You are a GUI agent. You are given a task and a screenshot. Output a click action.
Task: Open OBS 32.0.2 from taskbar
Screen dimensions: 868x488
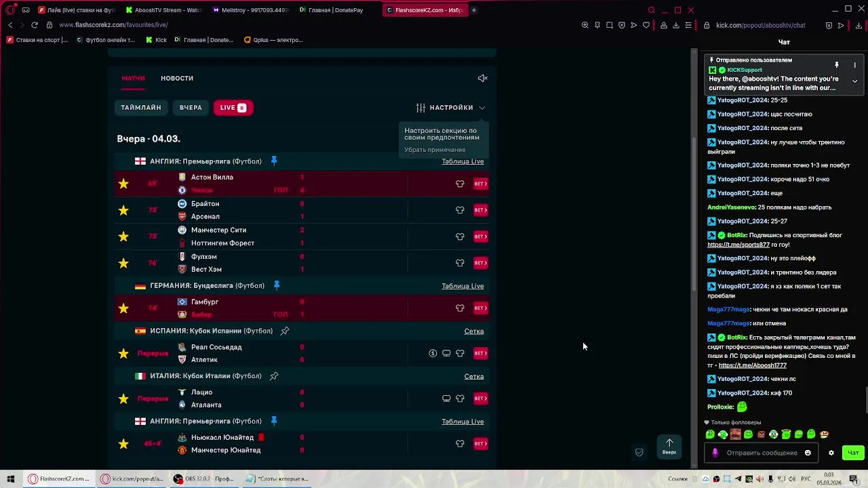tap(204, 479)
